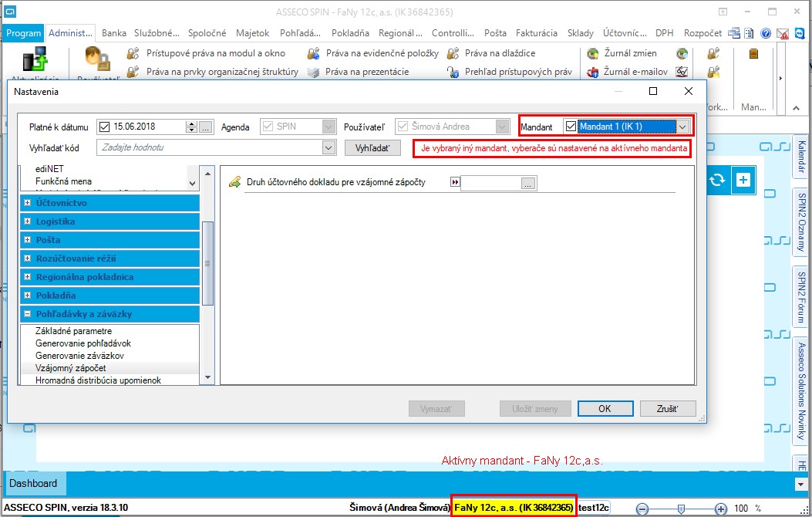Click the ellipsis button beside the date field
This screenshot has width=812, height=517.
tap(206, 127)
